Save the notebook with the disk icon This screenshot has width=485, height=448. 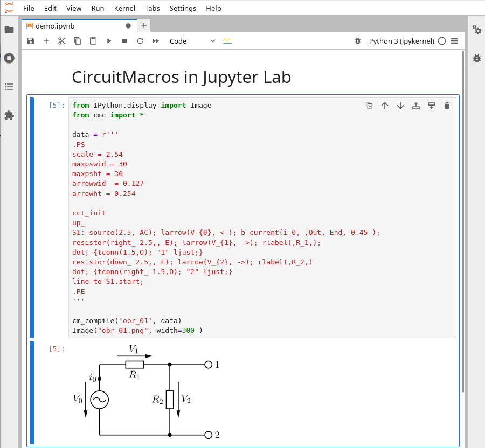point(31,41)
